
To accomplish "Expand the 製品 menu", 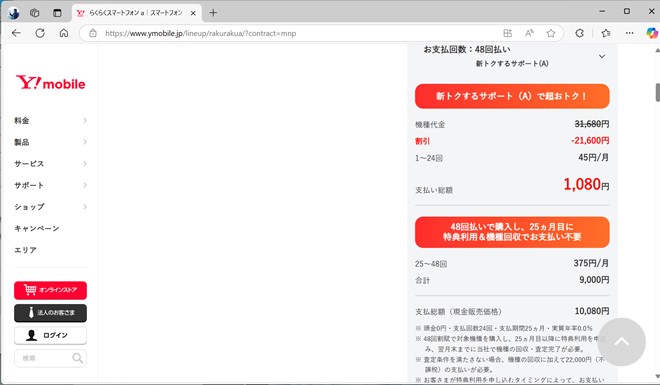I will coord(51,142).
